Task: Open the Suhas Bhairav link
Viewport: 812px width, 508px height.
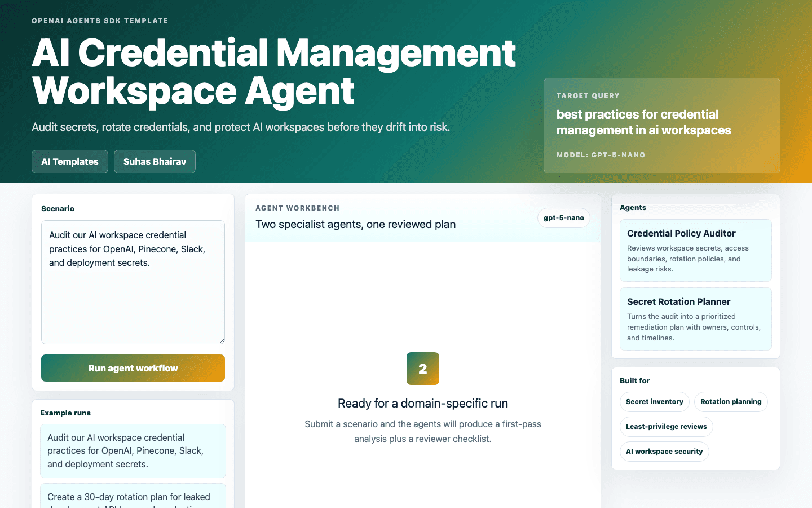Action: click(x=155, y=161)
